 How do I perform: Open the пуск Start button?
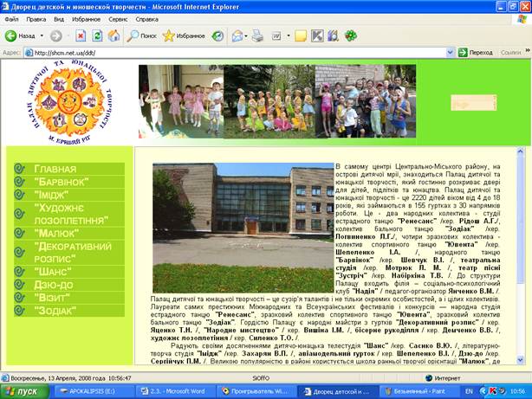tap(24, 391)
